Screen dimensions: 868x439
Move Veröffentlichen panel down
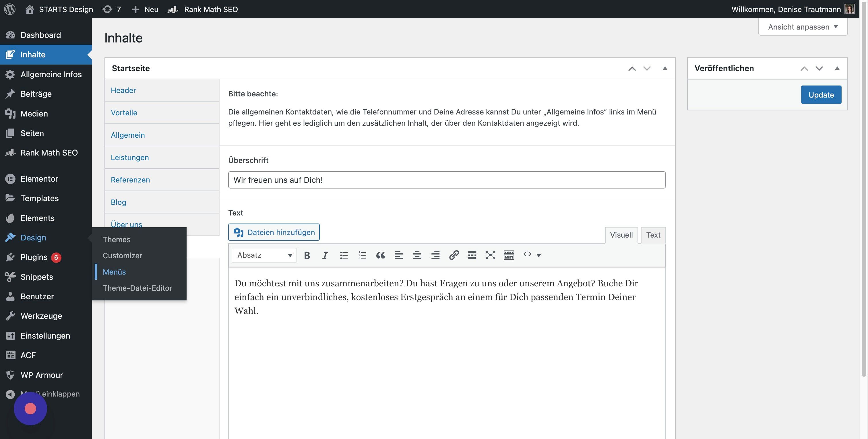pyautogui.click(x=819, y=68)
